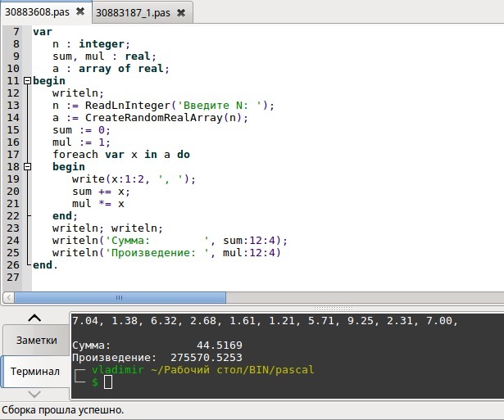Open the Заметки side tab

pyautogui.click(x=36, y=340)
